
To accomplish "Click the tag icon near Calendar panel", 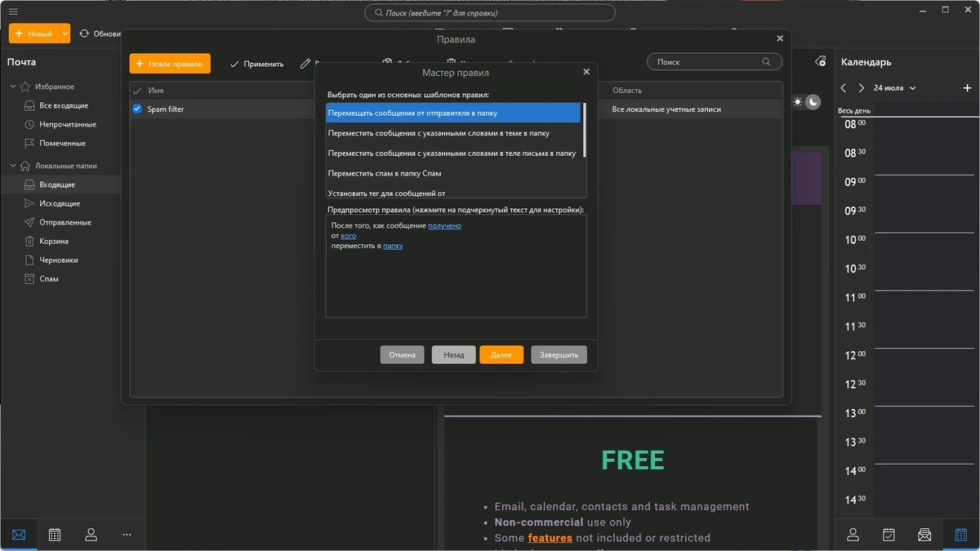I will pyautogui.click(x=821, y=62).
